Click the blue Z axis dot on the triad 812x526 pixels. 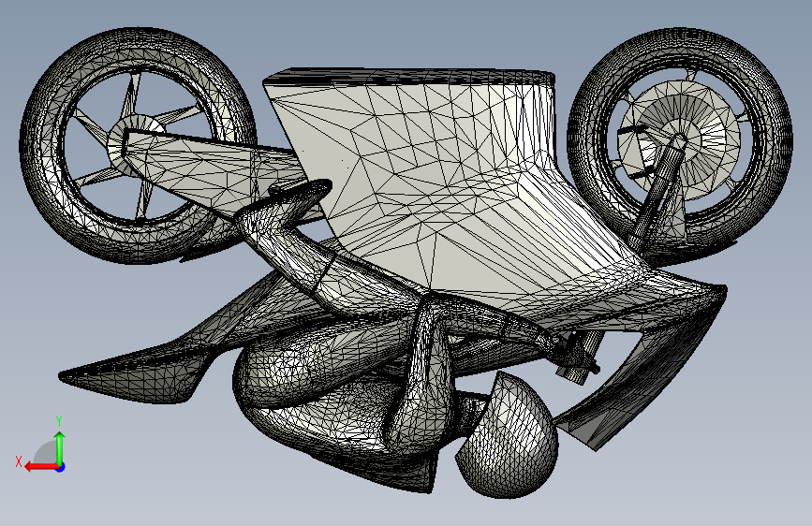[x=61, y=467]
